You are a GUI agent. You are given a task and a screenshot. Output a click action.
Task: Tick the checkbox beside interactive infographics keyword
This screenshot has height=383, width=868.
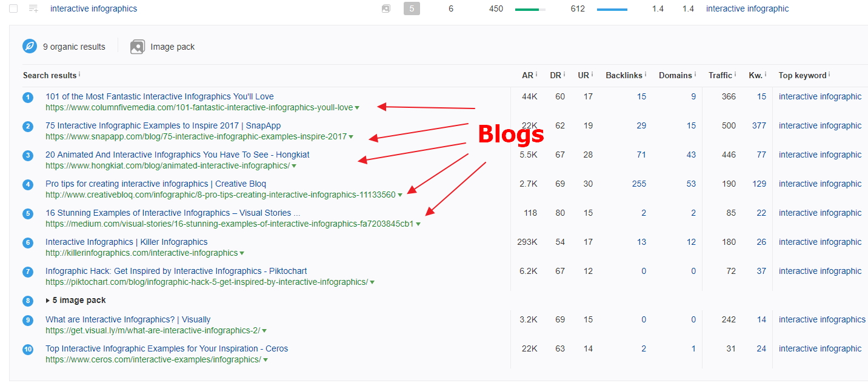(x=13, y=8)
